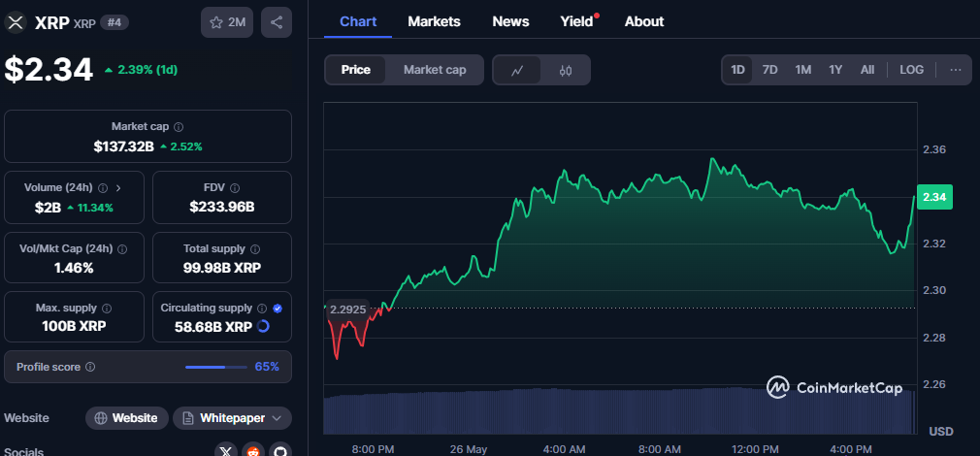Click the $137.32B market cap value

click(x=124, y=147)
